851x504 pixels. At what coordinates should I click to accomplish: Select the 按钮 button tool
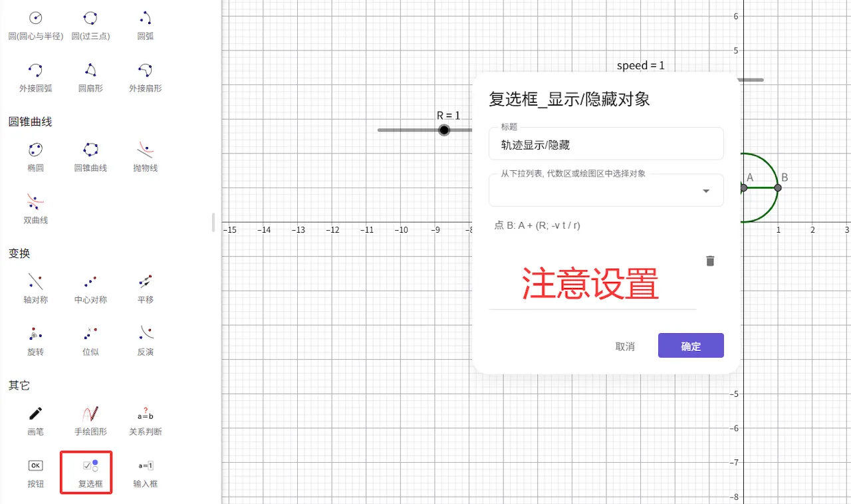(x=35, y=472)
